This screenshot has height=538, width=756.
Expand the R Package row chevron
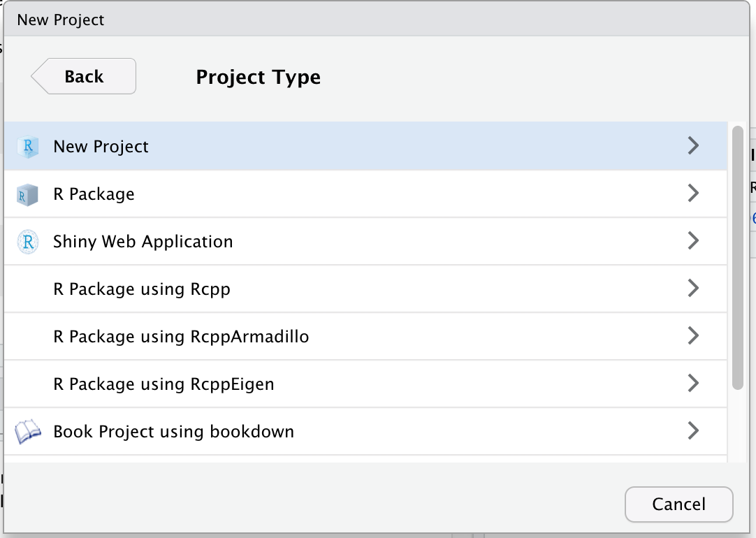point(693,194)
